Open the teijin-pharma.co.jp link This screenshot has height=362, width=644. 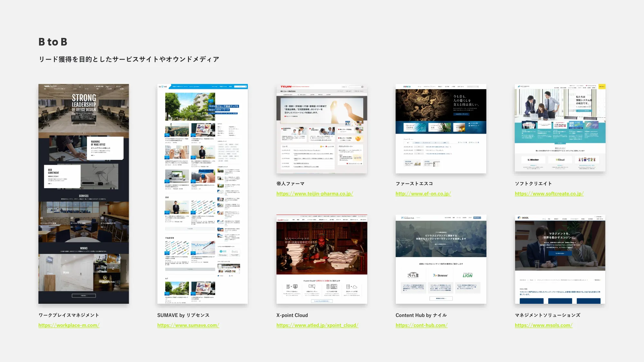click(x=315, y=194)
